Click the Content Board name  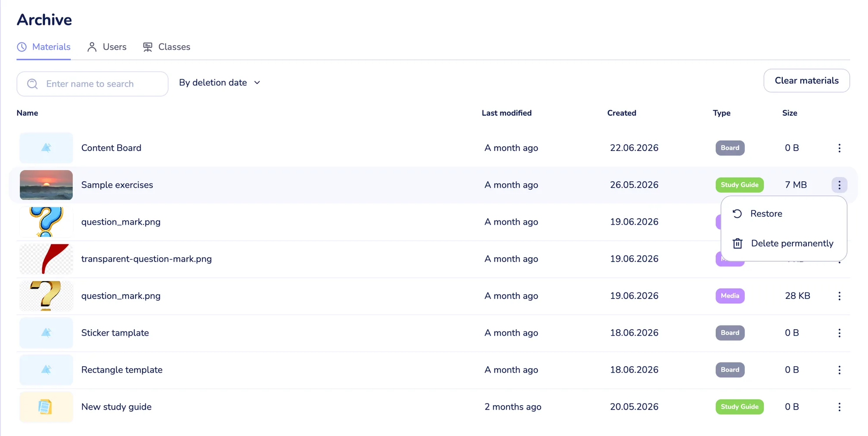tap(111, 148)
